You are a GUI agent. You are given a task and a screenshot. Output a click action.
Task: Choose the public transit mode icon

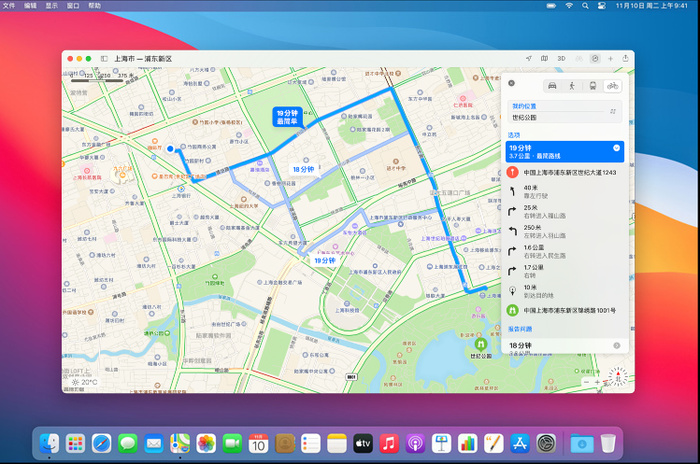point(592,86)
